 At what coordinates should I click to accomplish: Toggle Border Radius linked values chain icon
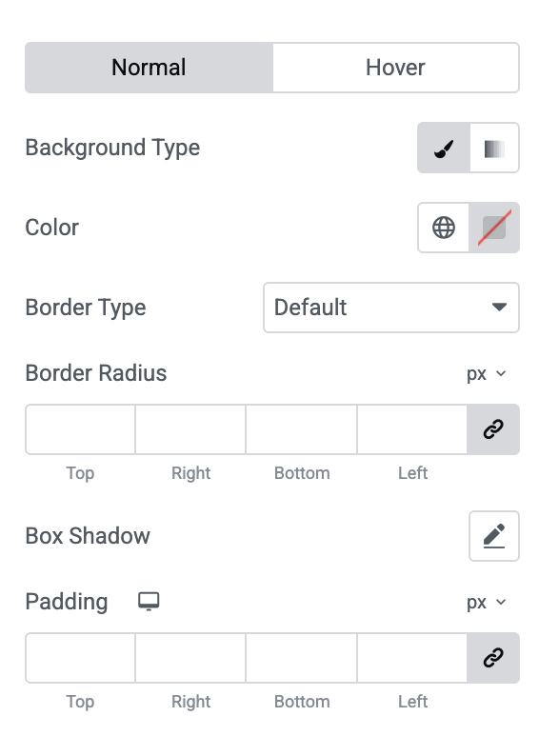coord(493,429)
